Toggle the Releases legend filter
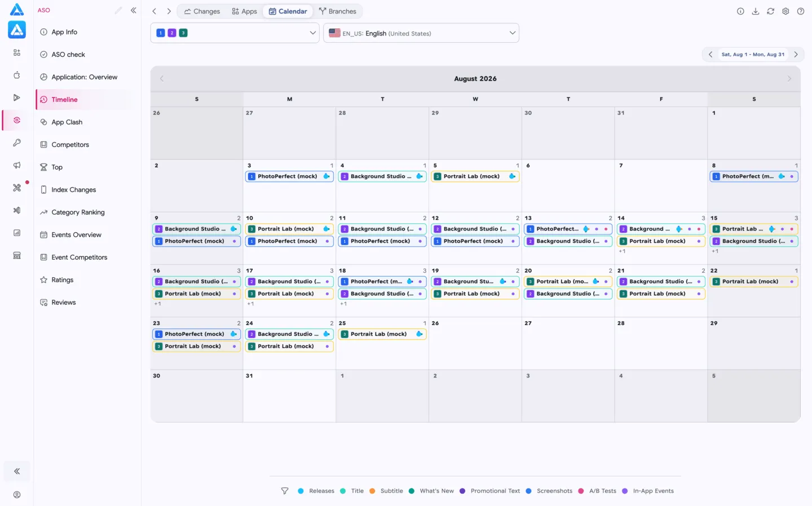812x506 pixels. [316, 491]
